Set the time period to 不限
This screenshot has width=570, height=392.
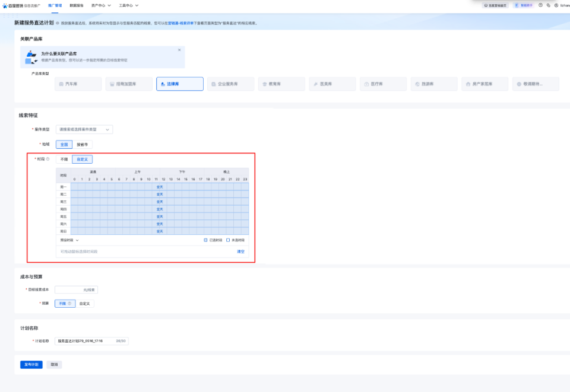coord(64,159)
